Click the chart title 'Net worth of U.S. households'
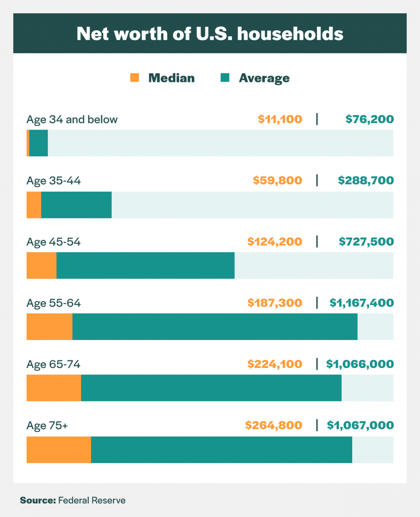Image resolution: width=420 pixels, height=517 pixels. point(210,34)
